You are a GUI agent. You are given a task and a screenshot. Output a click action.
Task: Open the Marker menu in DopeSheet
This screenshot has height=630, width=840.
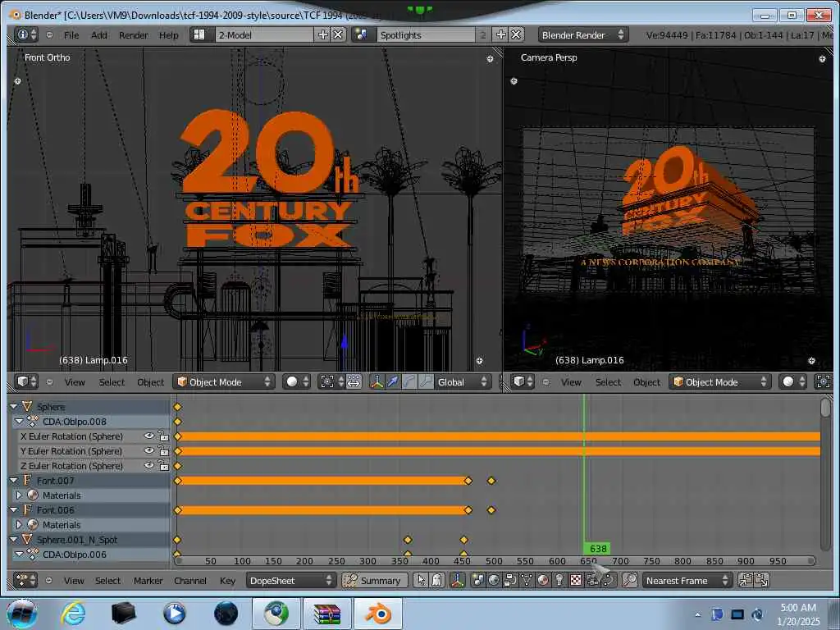pyautogui.click(x=148, y=580)
